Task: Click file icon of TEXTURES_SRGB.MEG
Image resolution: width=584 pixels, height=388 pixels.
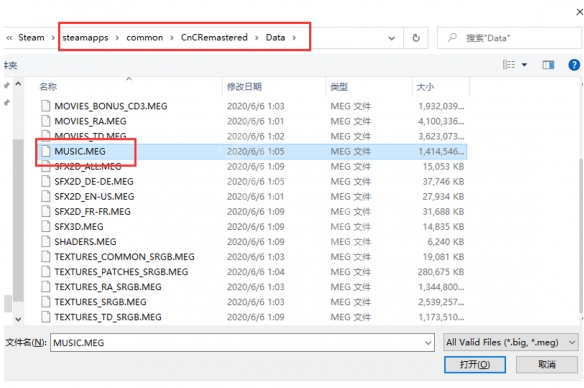Action: [x=45, y=302]
